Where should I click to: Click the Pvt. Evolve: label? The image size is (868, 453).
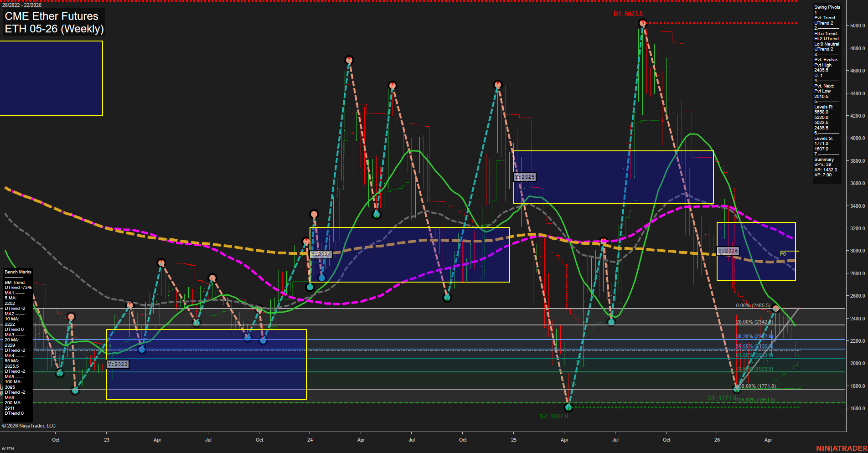[826, 60]
